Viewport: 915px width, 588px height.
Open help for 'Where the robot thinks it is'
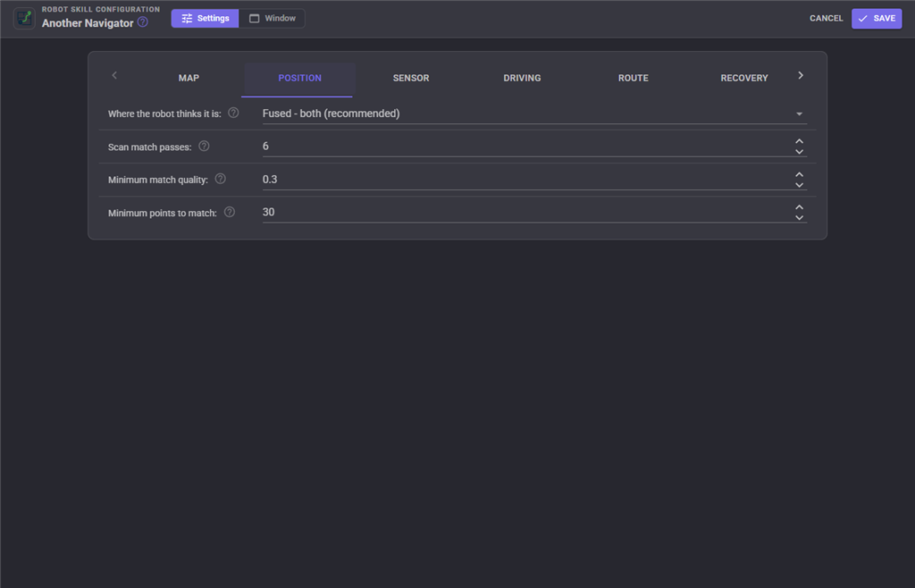click(x=233, y=113)
